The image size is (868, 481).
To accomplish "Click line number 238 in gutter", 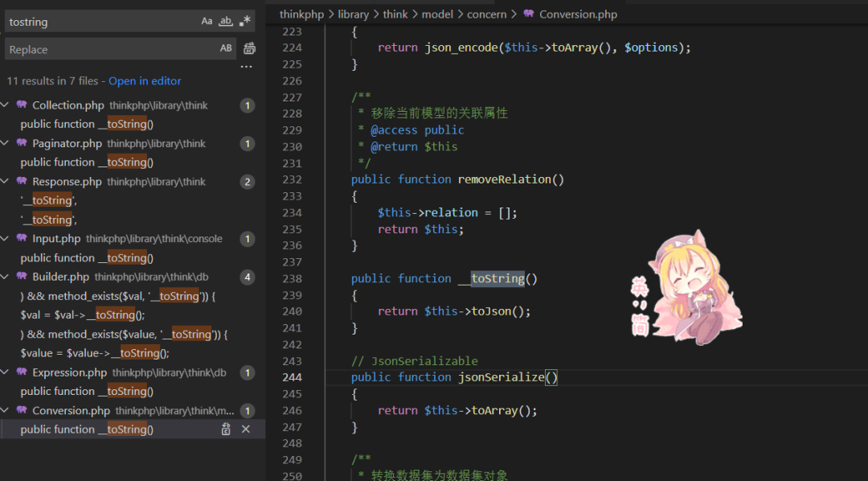I will pyautogui.click(x=292, y=279).
